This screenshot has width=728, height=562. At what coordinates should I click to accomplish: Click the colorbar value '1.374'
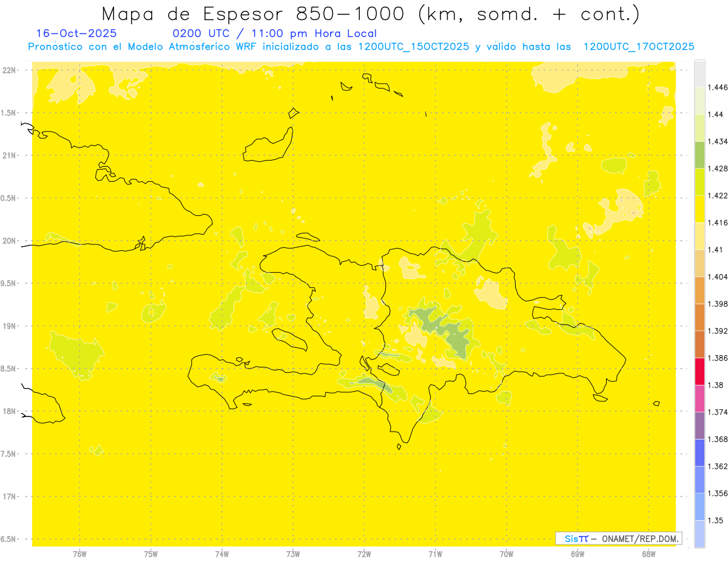click(x=718, y=412)
